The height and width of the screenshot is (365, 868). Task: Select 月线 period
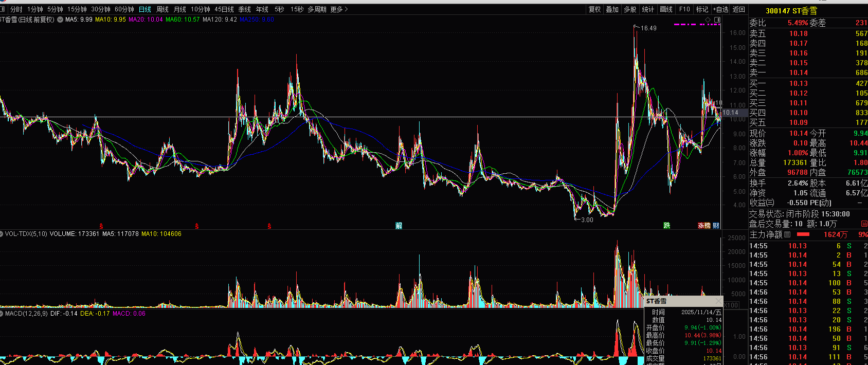coord(180,9)
